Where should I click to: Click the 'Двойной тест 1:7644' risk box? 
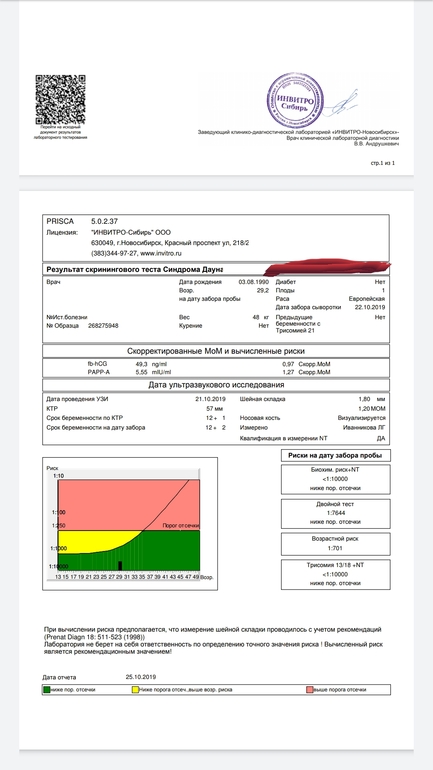click(336, 514)
